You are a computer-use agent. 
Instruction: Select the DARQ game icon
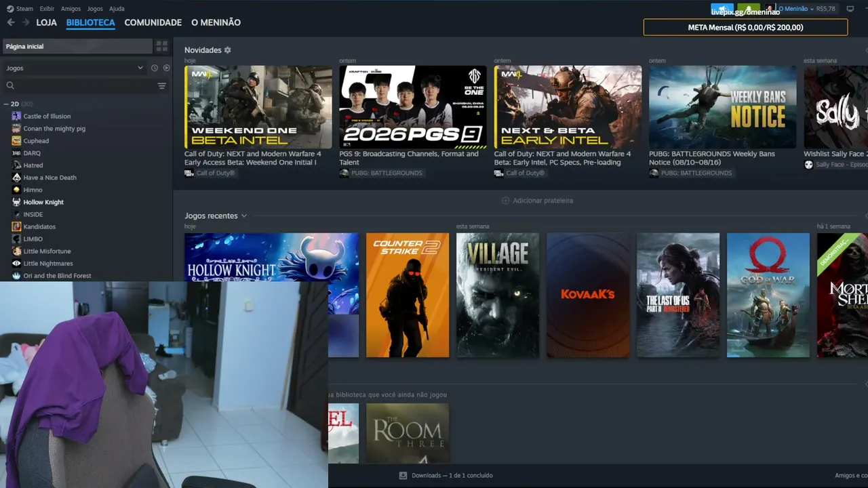coord(16,152)
